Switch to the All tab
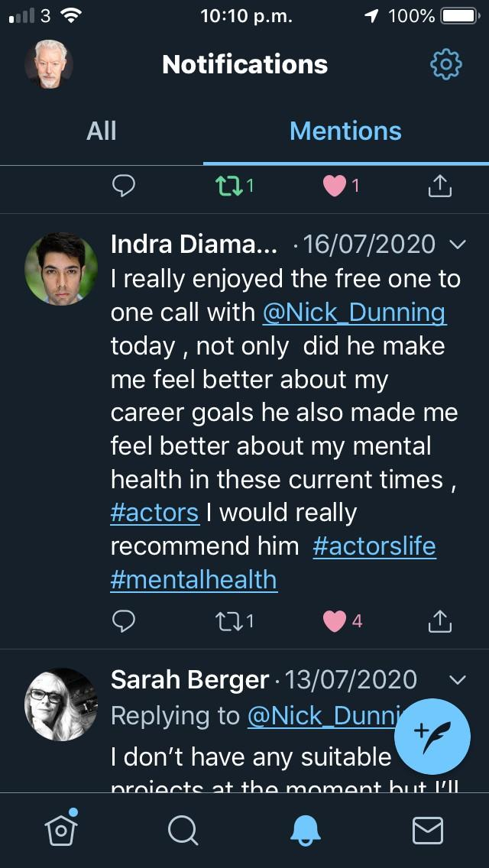This screenshot has width=489, height=868. pyautogui.click(x=102, y=131)
